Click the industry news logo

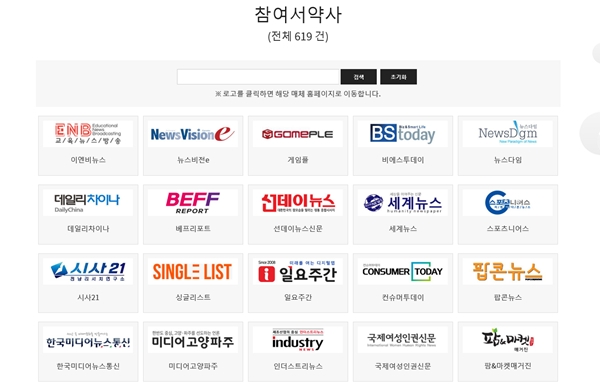click(x=298, y=340)
